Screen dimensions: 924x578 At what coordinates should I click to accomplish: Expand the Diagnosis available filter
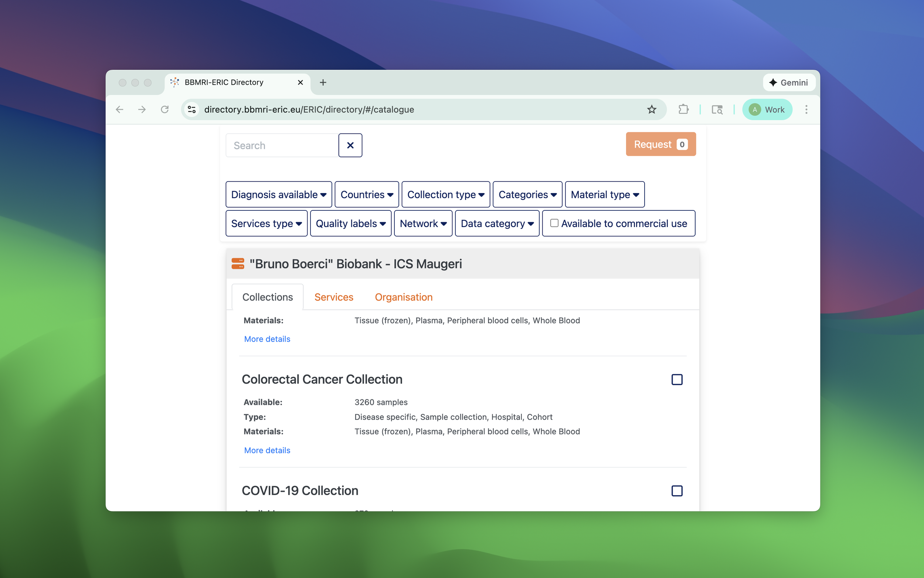point(278,195)
